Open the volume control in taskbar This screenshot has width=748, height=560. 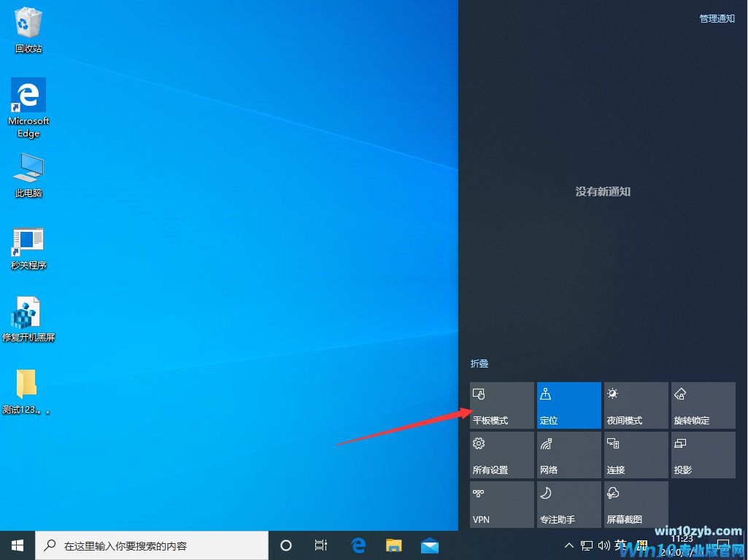coord(604,545)
